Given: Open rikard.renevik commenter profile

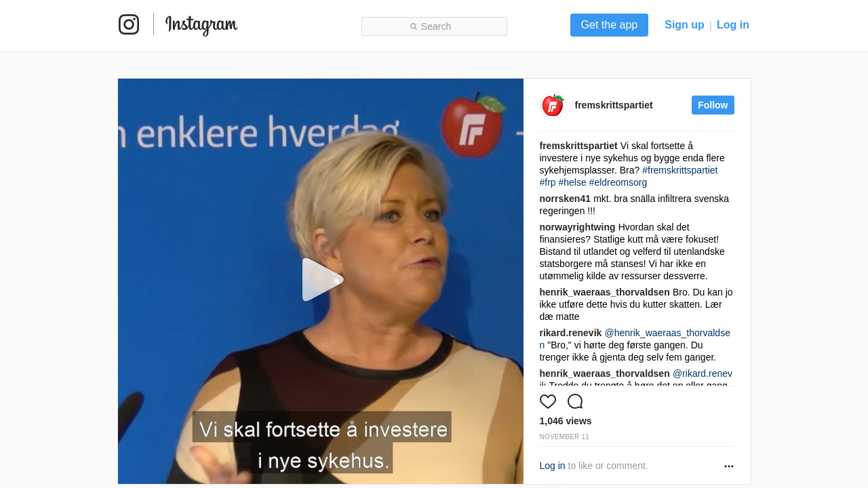Looking at the screenshot, I should click(570, 333).
